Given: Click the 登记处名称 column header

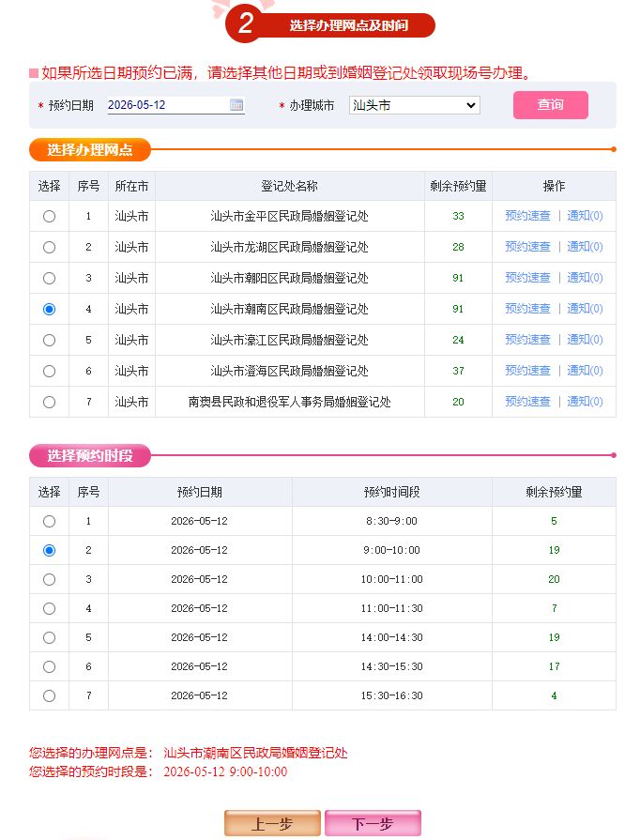Looking at the screenshot, I should pyautogui.click(x=289, y=187).
